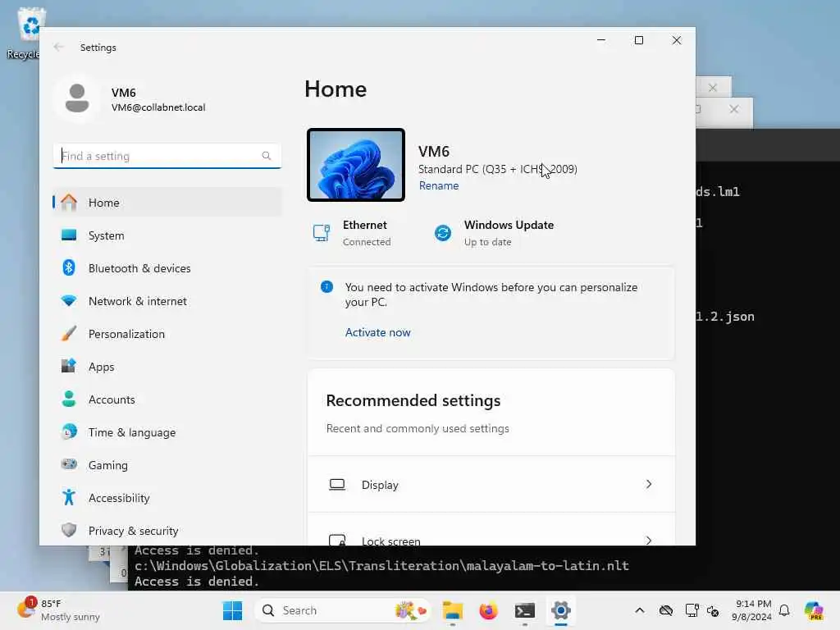Launch Firefox from the taskbar
Screen dimensions: 840x630
tap(488, 610)
